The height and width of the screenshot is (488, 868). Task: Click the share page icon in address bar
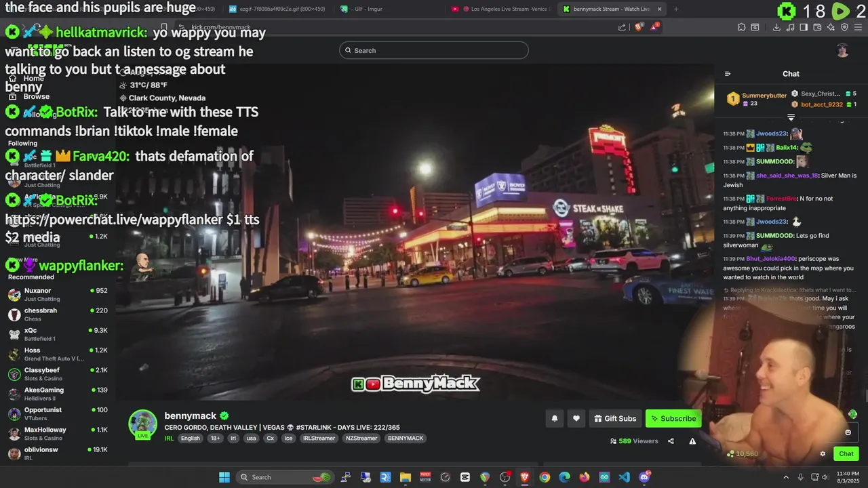(x=622, y=27)
